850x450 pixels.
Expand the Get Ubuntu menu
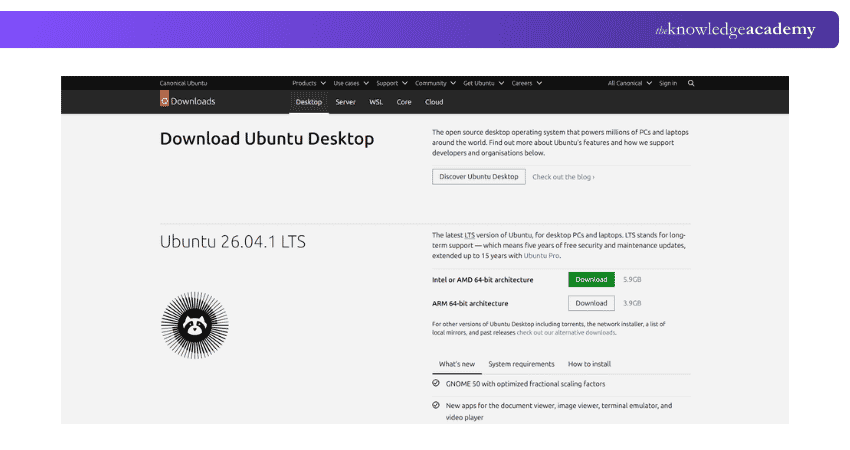484,83
